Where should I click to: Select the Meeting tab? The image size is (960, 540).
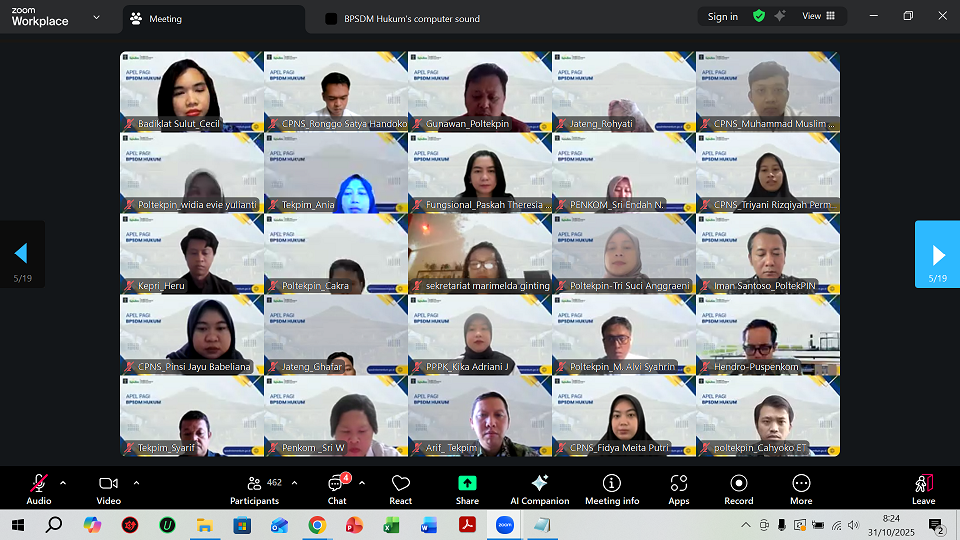(160, 18)
